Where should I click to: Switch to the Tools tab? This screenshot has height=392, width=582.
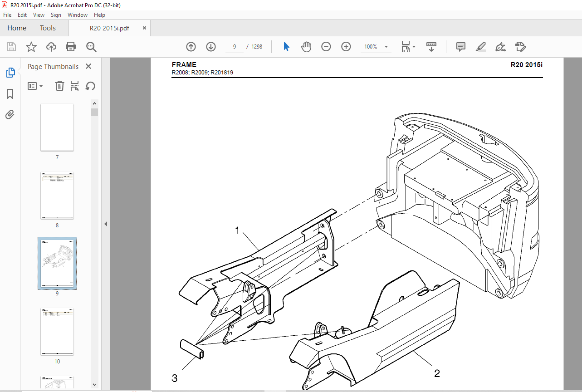point(48,28)
